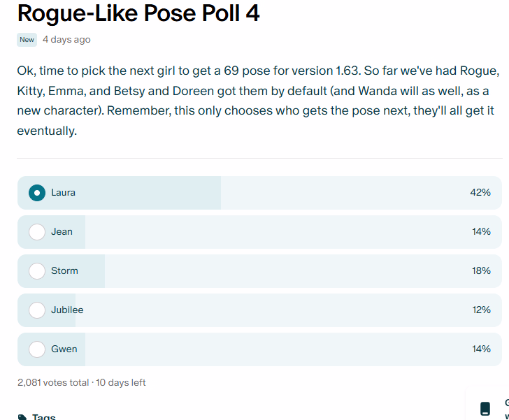
Task: Pick the Jubilee radio button
Action: click(37, 310)
